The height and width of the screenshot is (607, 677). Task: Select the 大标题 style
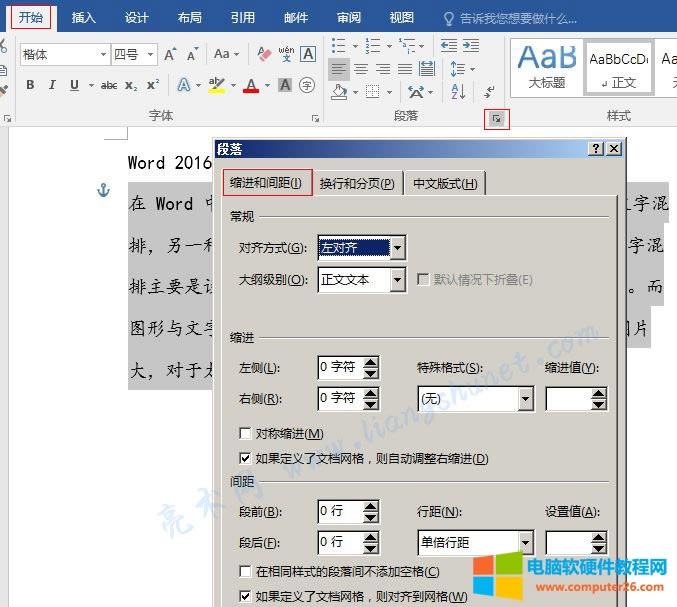546,66
